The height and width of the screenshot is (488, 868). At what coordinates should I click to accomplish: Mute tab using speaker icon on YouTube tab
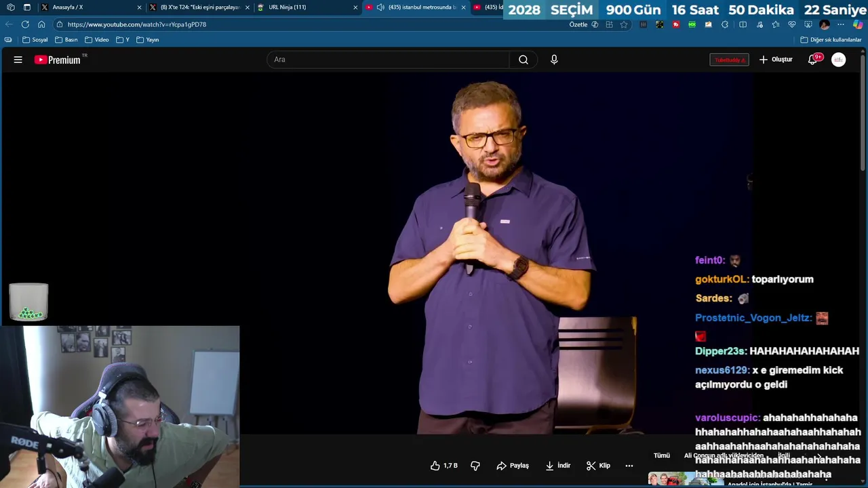pos(380,7)
